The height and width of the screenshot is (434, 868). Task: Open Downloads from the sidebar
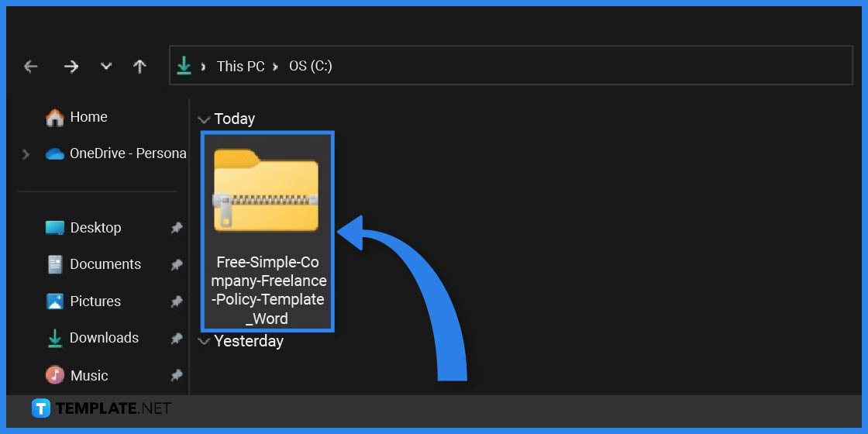103,338
